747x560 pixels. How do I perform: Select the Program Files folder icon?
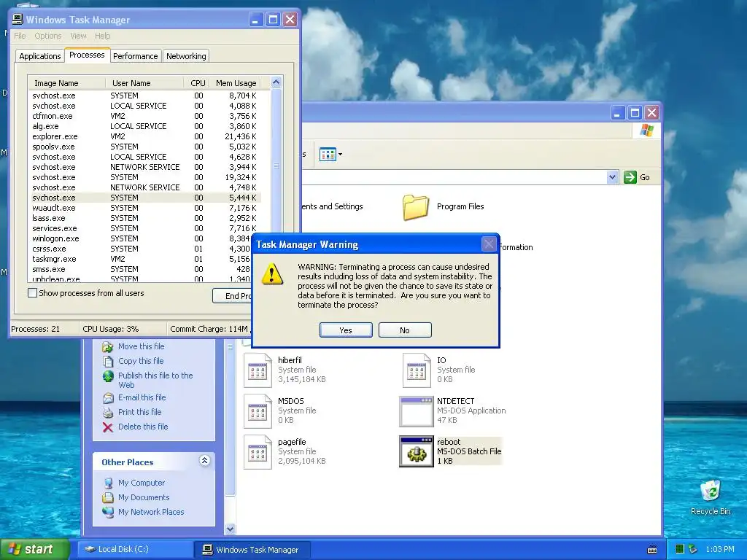415,207
